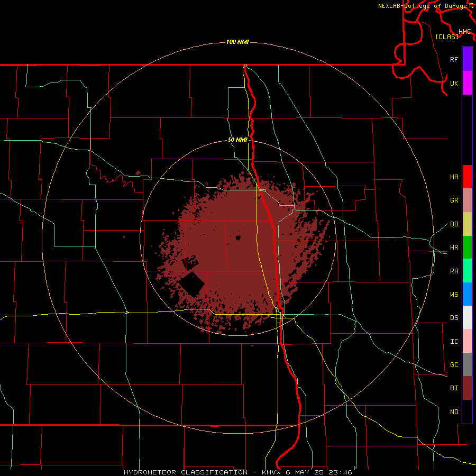The height and width of the screenshot is (476, 476).
Task: Click the 100 NMI range ring label
Action: click(237, 42)
